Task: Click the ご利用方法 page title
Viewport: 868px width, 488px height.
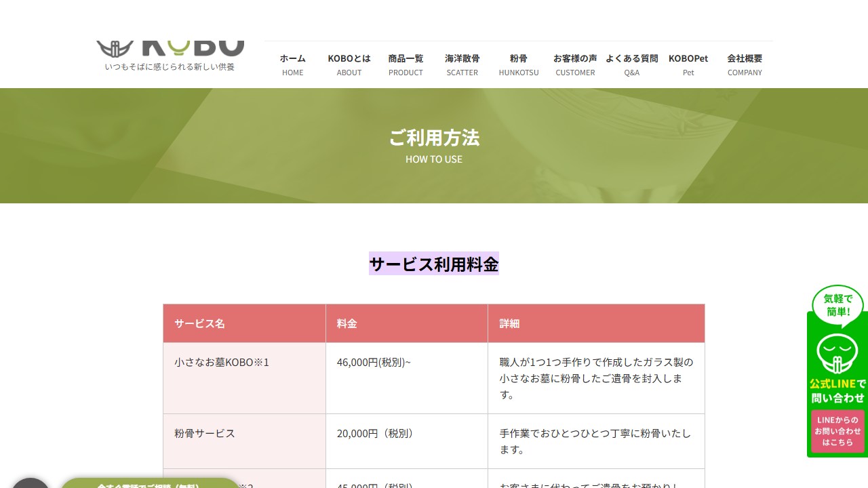Action: (x=434, y=138)
